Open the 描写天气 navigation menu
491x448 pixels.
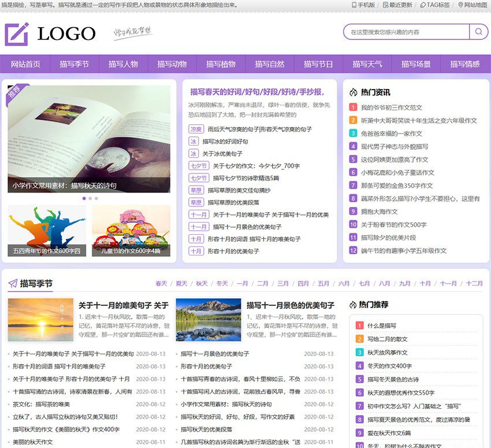click(x=367, y=64)
